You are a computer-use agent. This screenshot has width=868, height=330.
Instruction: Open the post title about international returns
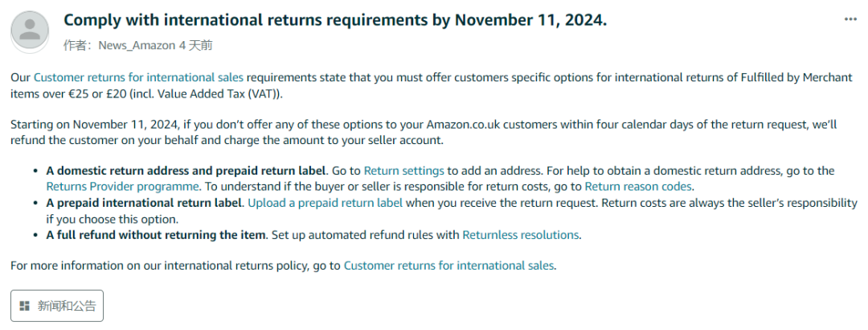click(334, 20)
